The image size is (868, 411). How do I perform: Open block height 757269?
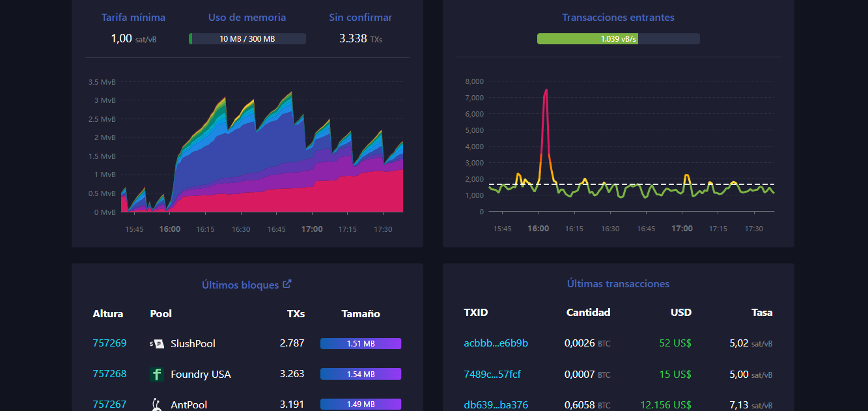pos(109,343)
